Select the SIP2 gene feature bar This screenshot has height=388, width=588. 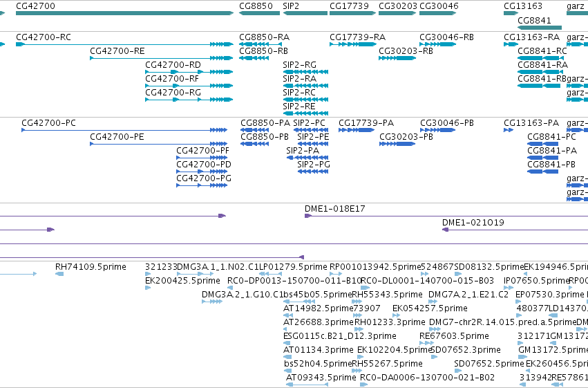305,13
